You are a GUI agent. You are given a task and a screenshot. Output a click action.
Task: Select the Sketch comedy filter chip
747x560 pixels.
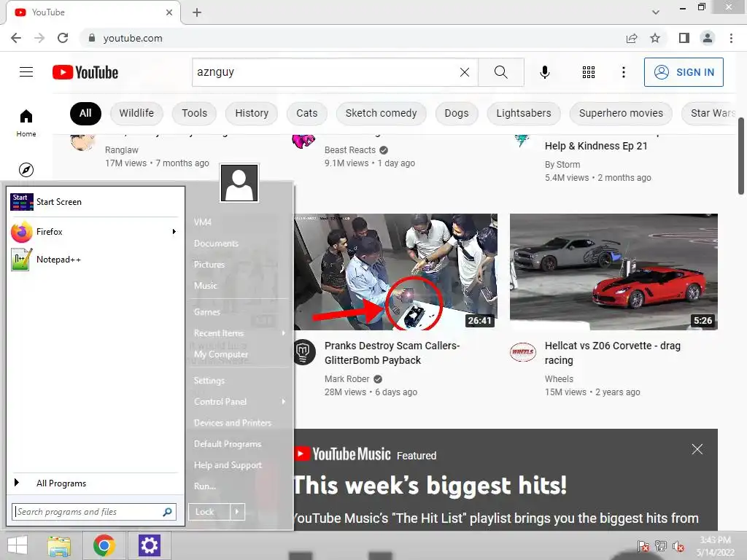click(x=381, y=113)
